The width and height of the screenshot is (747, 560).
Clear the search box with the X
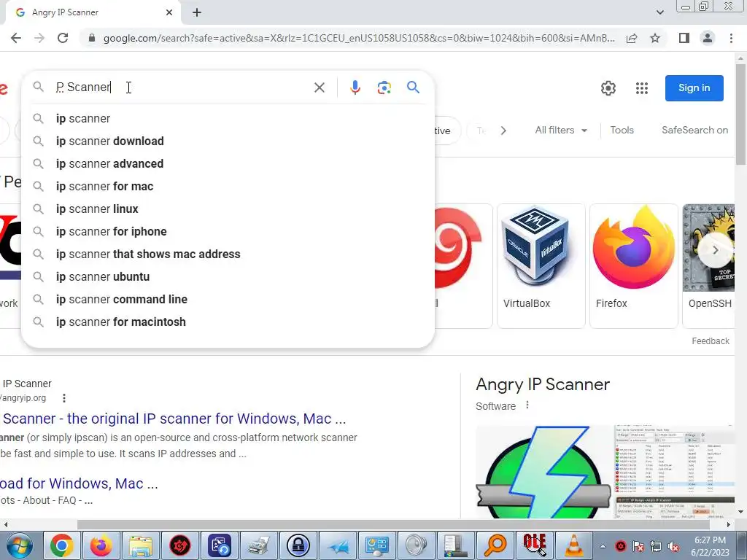point(320,87)
